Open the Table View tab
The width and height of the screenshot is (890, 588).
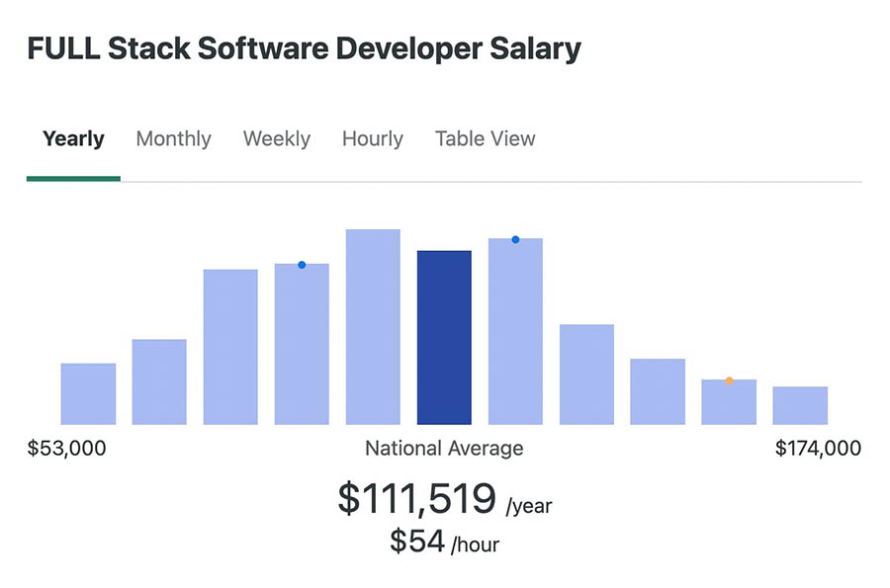[x=485, y=138]
